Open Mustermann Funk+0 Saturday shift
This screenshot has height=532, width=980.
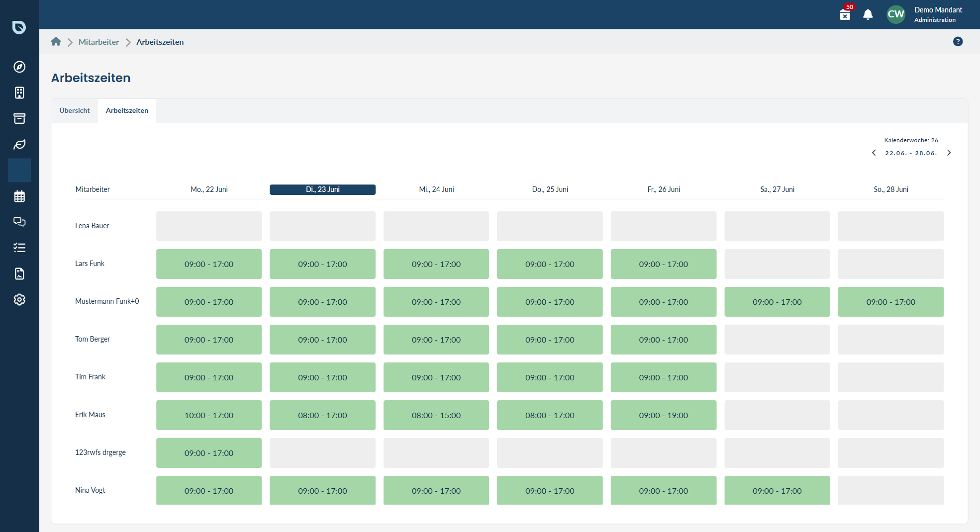pyautogui.click(x=777, y=302)
